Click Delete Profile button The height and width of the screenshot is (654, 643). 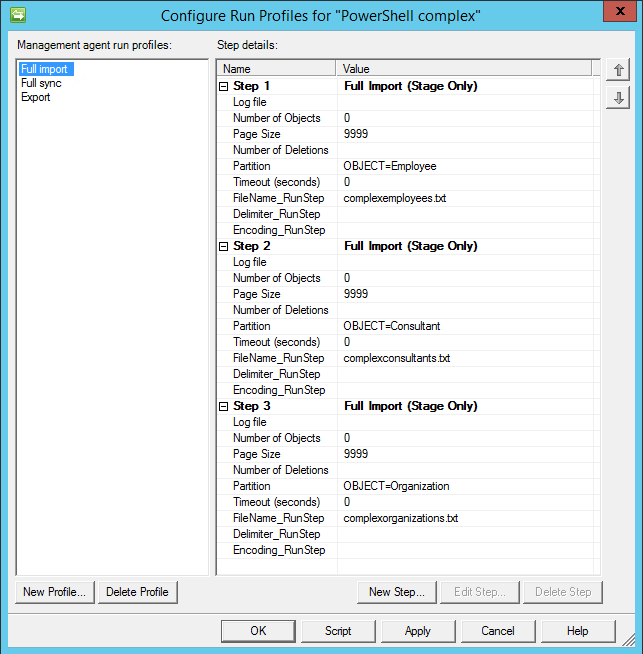(138, 592)
